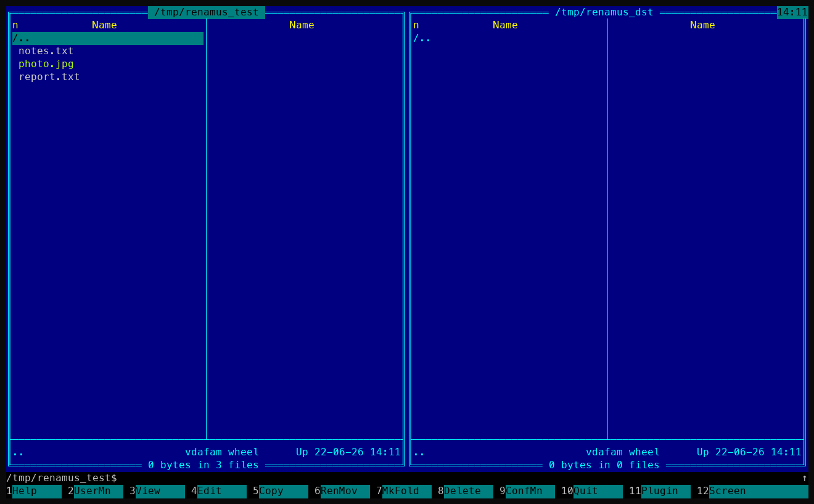Click the /tmp/renamus_test panel title

207,12
